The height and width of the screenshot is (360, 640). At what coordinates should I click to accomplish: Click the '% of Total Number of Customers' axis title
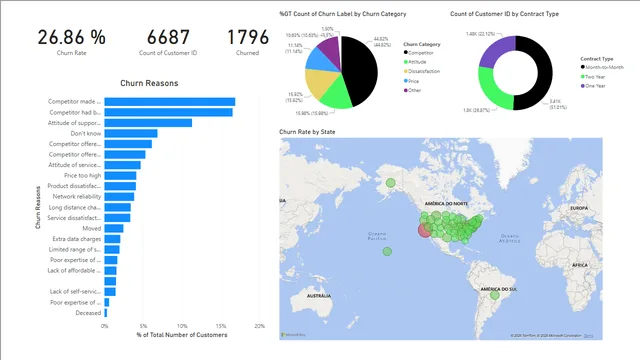[x=182, y=335]
